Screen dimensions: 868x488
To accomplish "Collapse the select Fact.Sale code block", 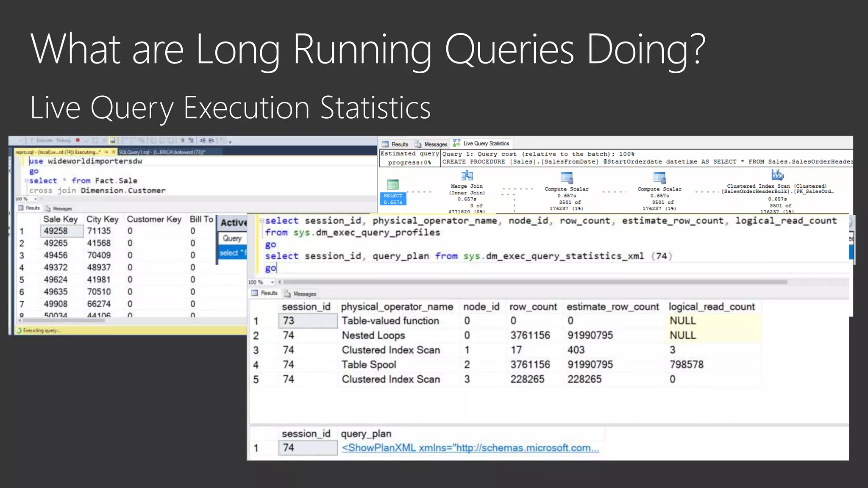I will click(x=26, y=181).
